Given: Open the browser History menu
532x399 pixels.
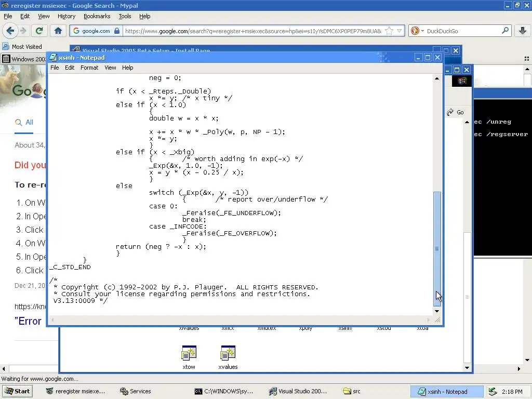Looking at the screenshot, I should (x=66, y=16).
